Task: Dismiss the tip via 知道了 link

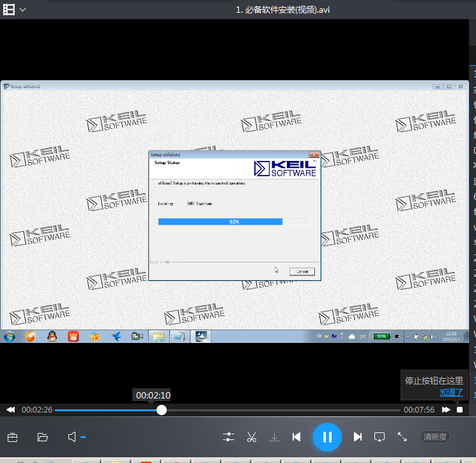Action: 452,393
